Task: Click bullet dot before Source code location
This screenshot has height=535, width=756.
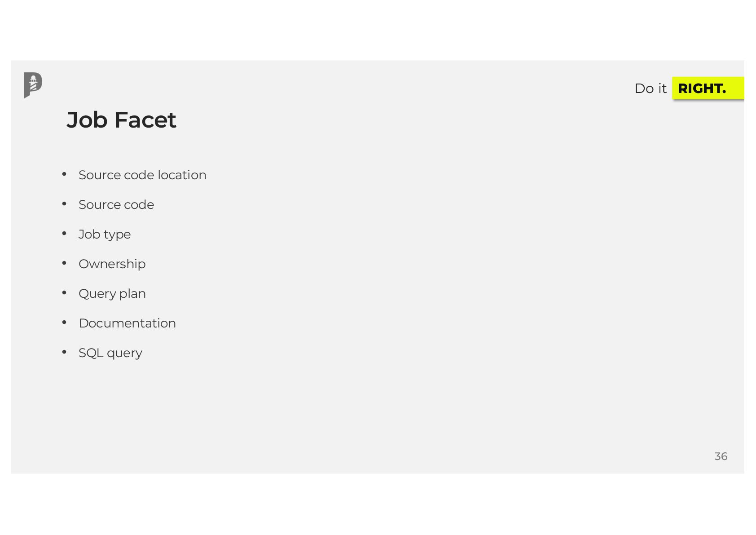Action: (x=64, y=174)
